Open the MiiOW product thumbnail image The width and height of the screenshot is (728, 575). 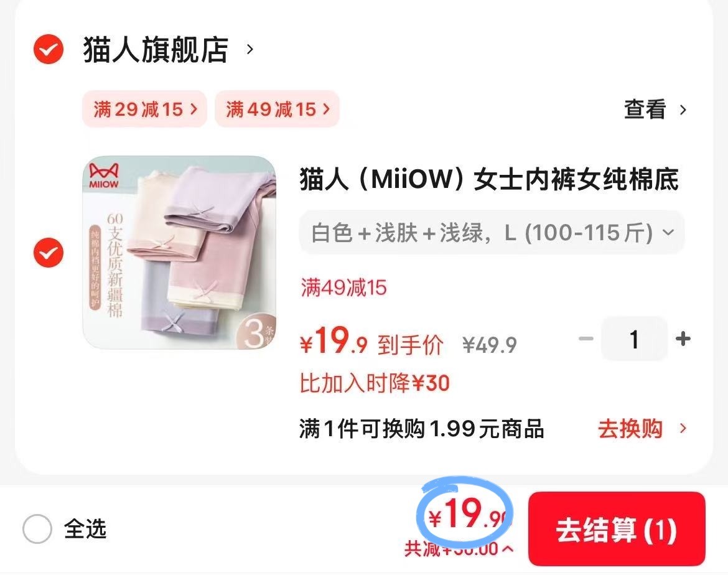tap(179, 252)
